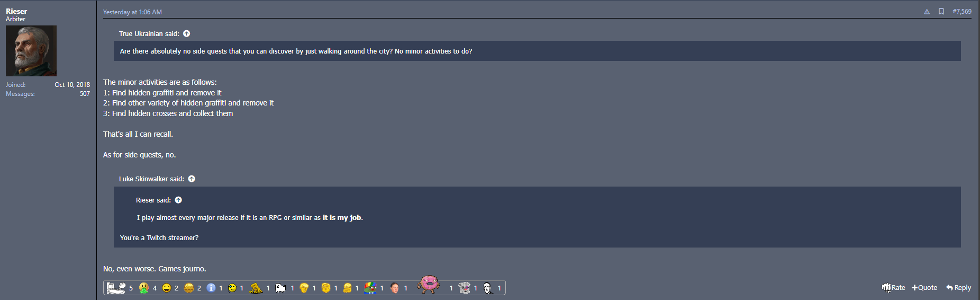Click the laughing yellow smiley reaction

(167, 288)
